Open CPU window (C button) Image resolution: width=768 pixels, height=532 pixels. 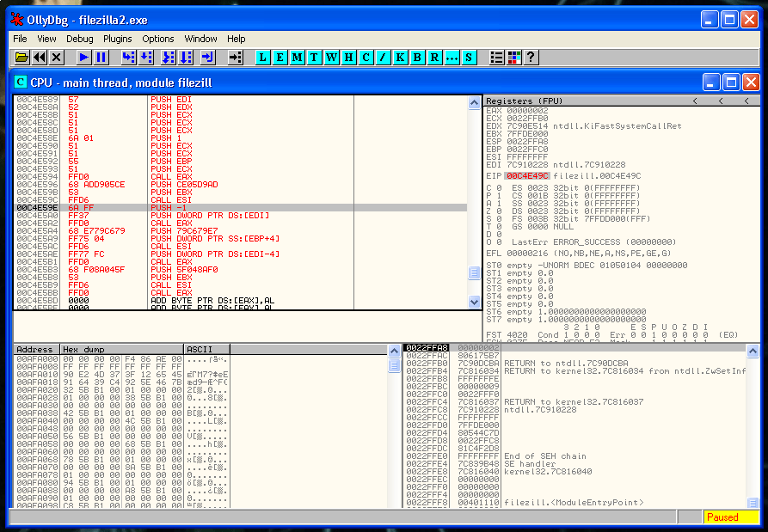366,58
